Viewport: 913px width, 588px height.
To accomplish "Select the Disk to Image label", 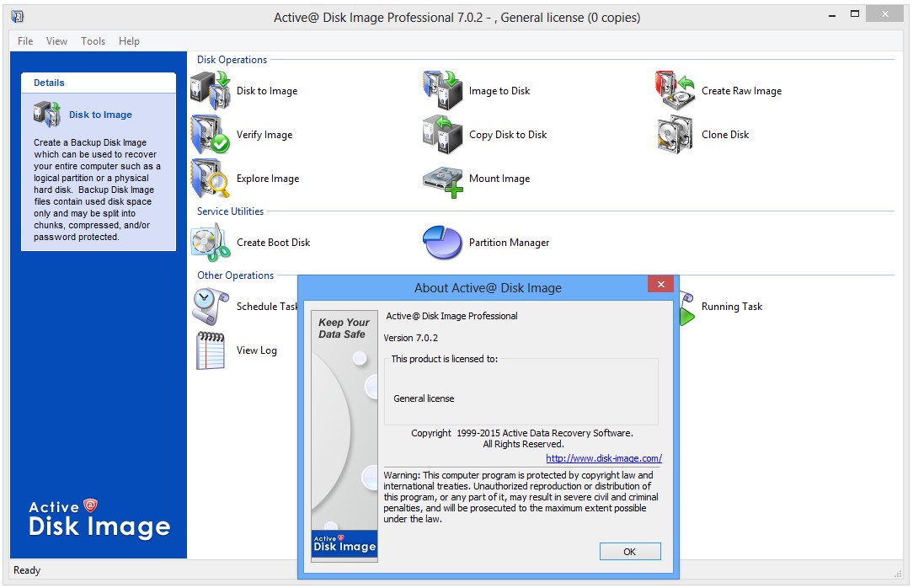I will (267, 91).
